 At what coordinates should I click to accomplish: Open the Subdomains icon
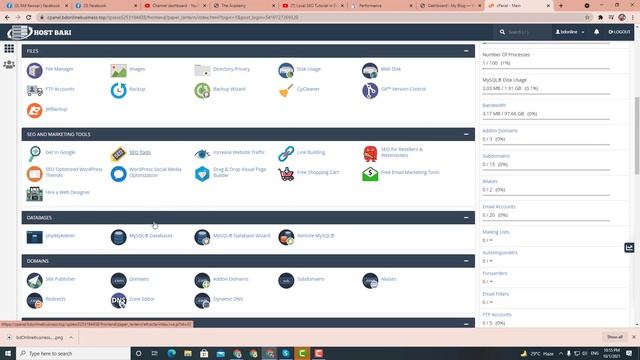[x=286, y=280]
